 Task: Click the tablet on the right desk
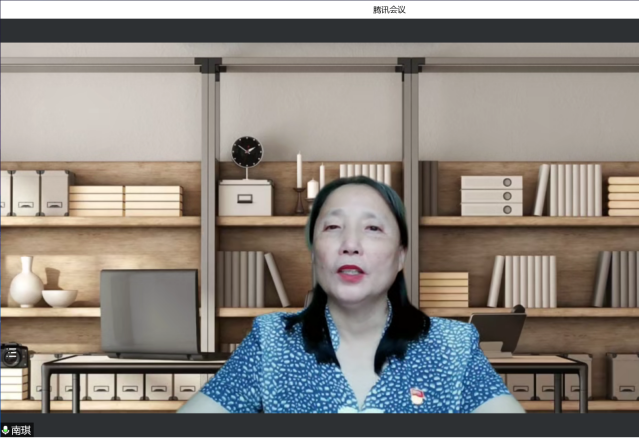point(497,331)
